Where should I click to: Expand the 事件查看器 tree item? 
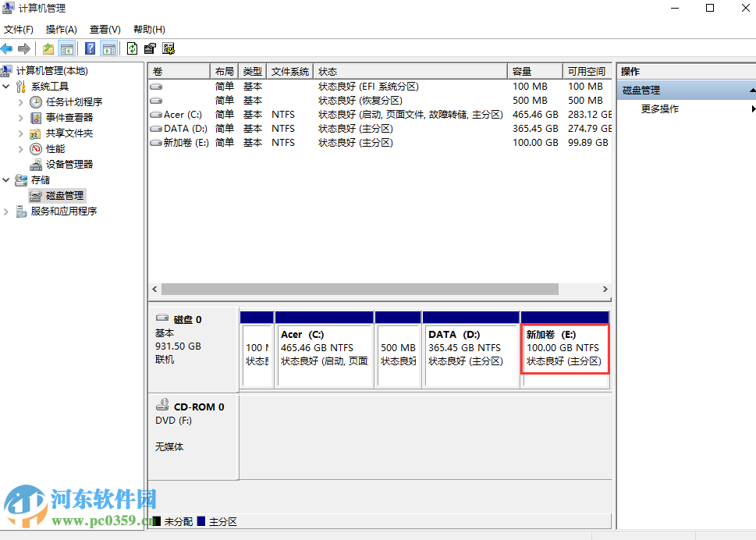(20, 117)
